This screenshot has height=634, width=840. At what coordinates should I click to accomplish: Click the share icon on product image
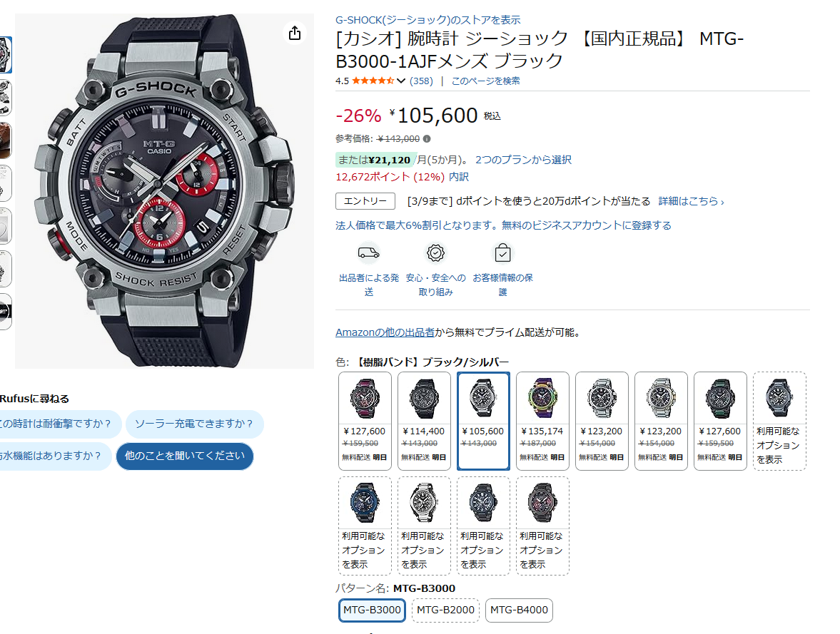(295, 34)
